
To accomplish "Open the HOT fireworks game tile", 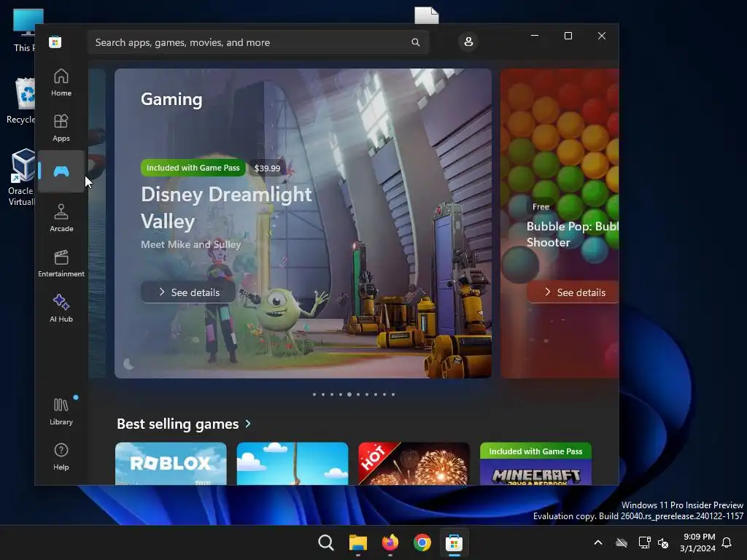I will coord(414,464).
